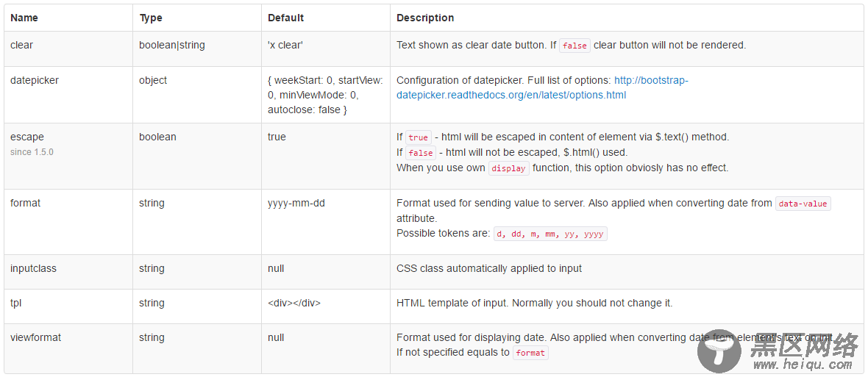The image size is (868, 377).
Task: Click the 'display' code tag
Action: tap(509, 168)
